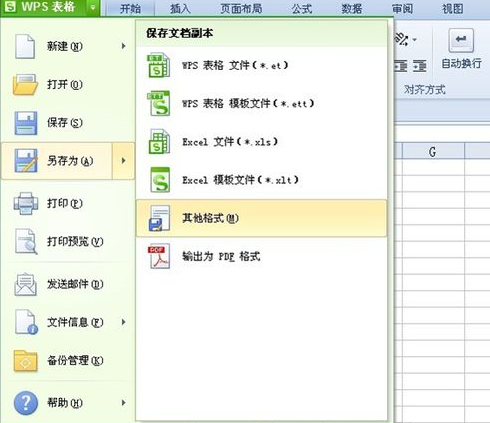This screenshot has height=423, width=490.
Task: Switch to the 视图 (View) ribbon tab
Action: (453, 8)
